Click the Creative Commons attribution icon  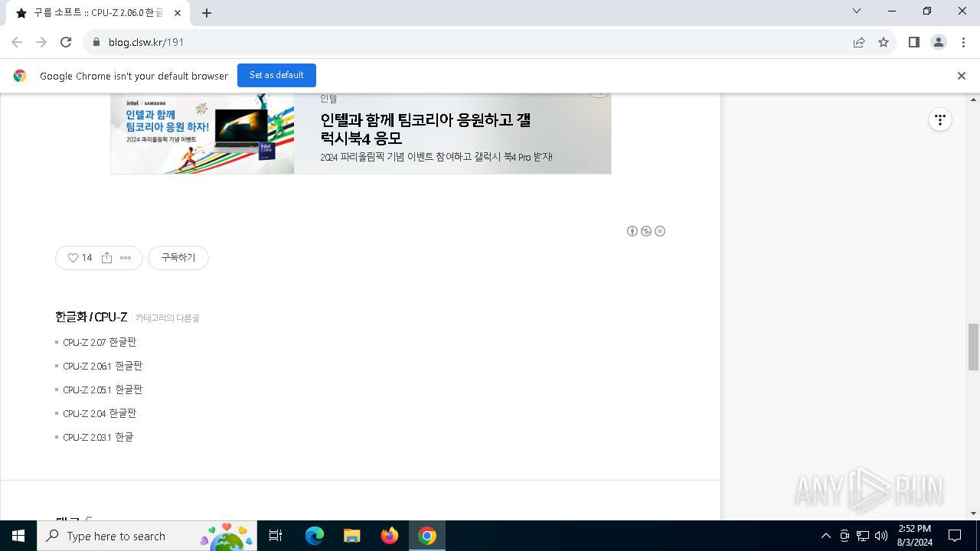click(x=632, y=231)
